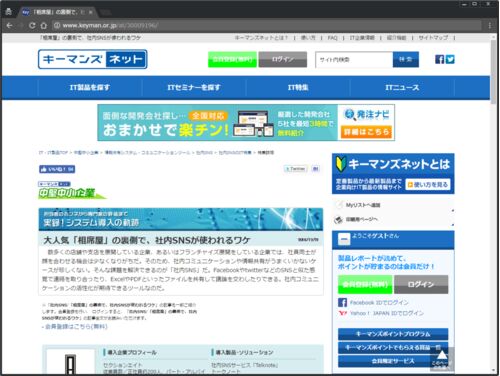
Task: Click the 使い方を見る button
Action: [x=428, y=184]
